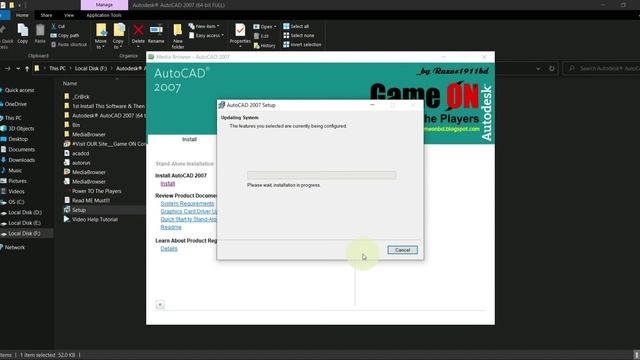Select the Read ME Must!!! file
Viewport: 640px width, 360px height.
(x=91, y=200)
